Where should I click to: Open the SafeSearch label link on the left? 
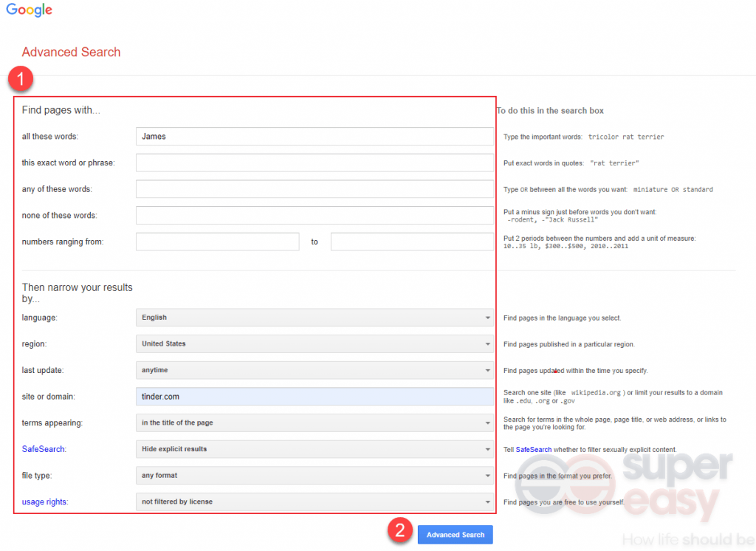tap(43, 449)
